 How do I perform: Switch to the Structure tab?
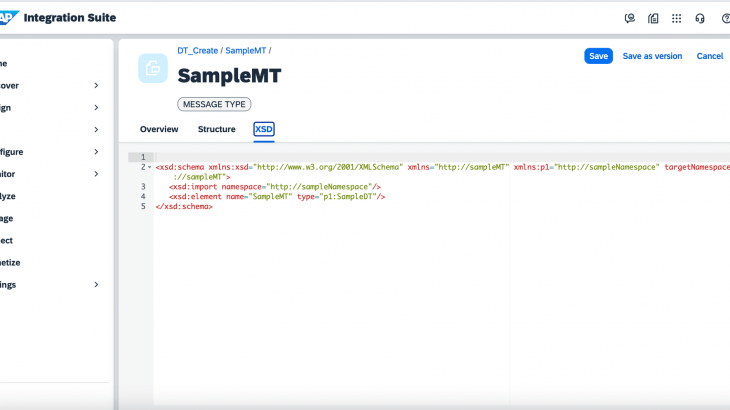[216, 129]
